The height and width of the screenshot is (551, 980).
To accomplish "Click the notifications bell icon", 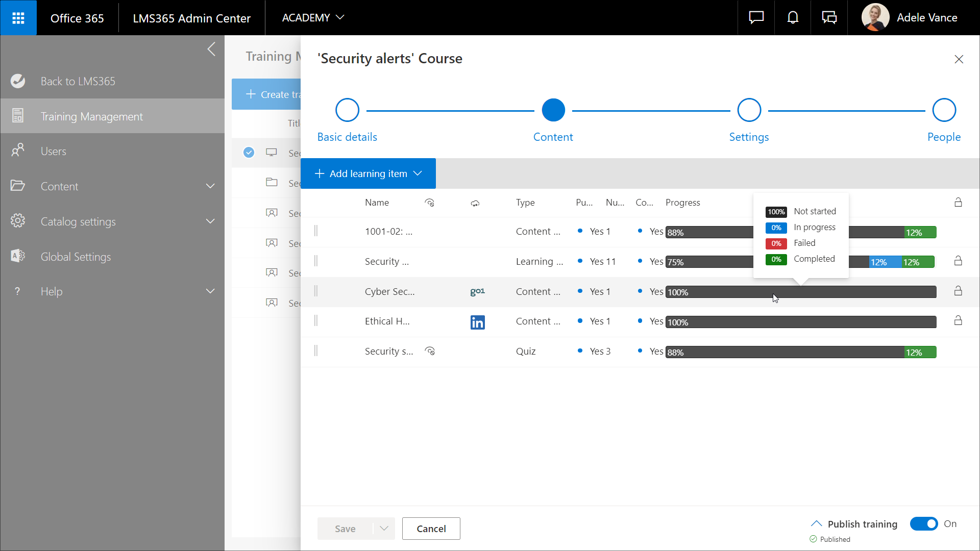I will tap(792, 18).
